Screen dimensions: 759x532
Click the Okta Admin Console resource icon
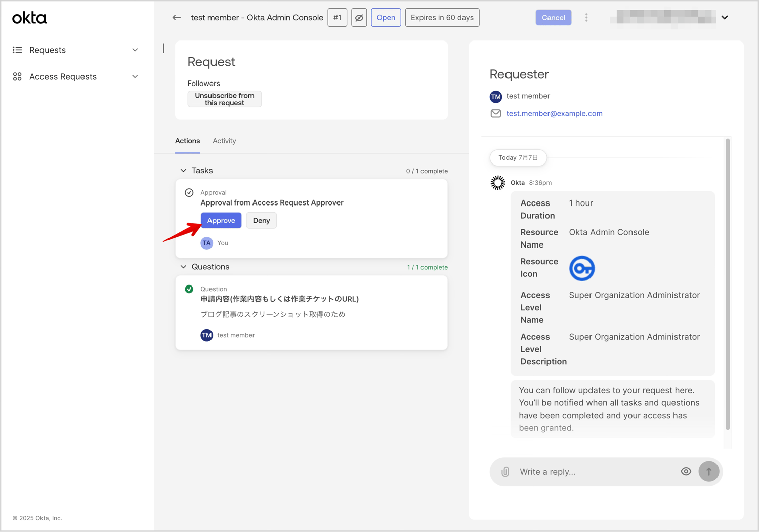coord(582,268)
